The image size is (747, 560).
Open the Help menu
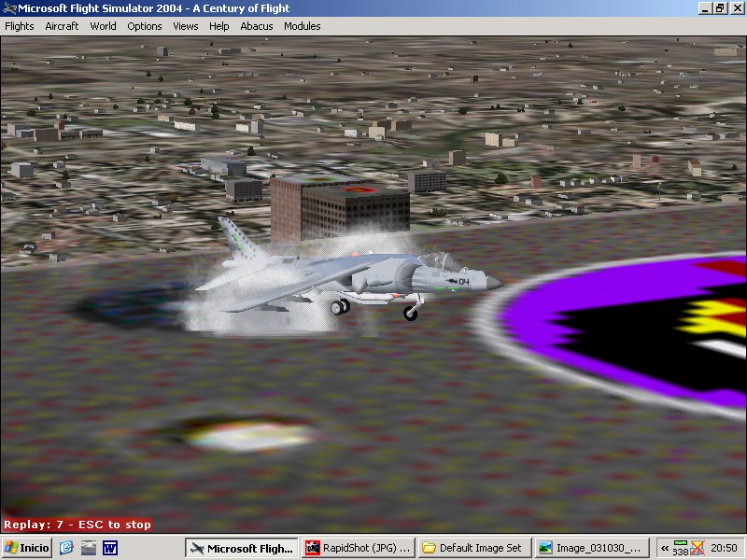coord(218,26)
